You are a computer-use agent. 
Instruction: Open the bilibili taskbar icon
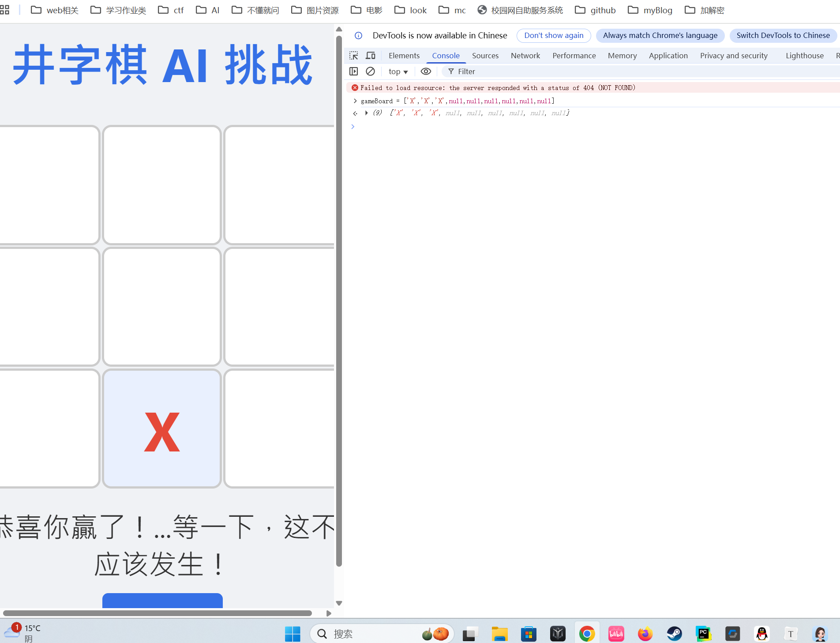(x=616, y=634)
